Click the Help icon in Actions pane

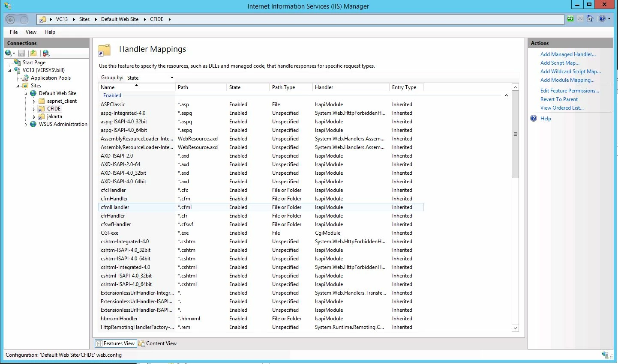click(534, 118)
